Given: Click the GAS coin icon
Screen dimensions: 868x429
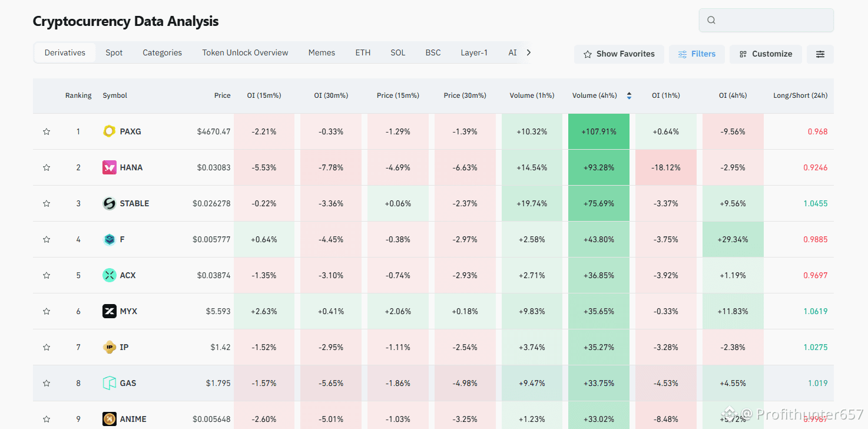Looking at the screenshot, I should 109,383.
